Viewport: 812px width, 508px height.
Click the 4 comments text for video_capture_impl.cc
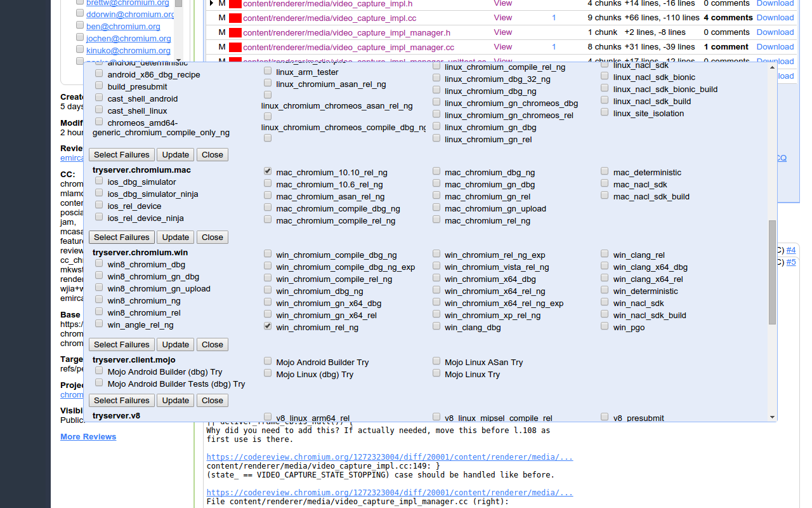728,18
